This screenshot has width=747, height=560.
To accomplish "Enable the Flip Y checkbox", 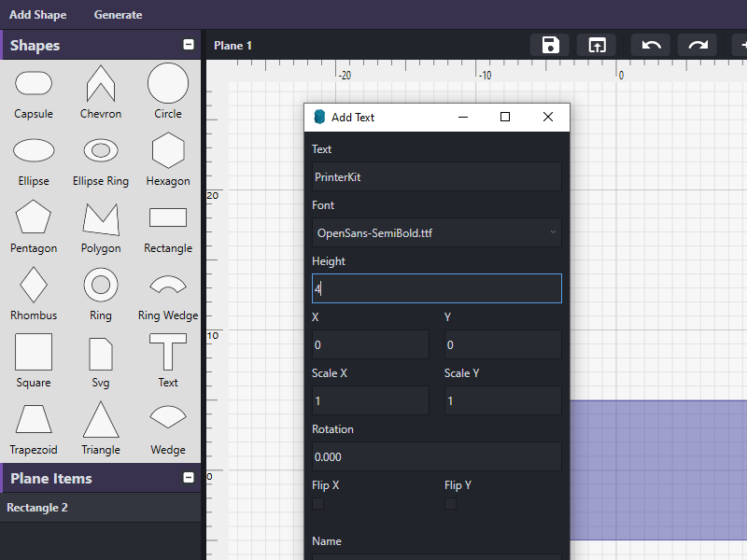I will 450,503.
